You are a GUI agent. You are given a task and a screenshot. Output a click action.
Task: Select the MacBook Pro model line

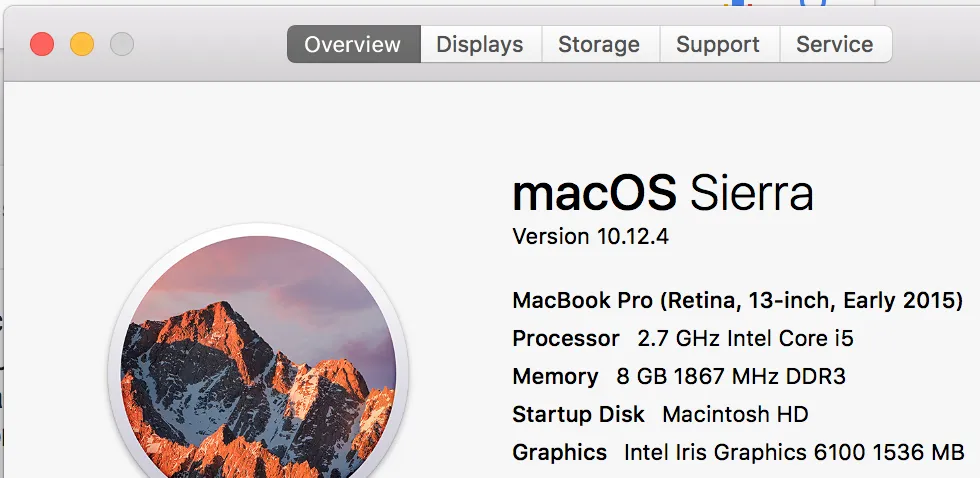(737, 300)
